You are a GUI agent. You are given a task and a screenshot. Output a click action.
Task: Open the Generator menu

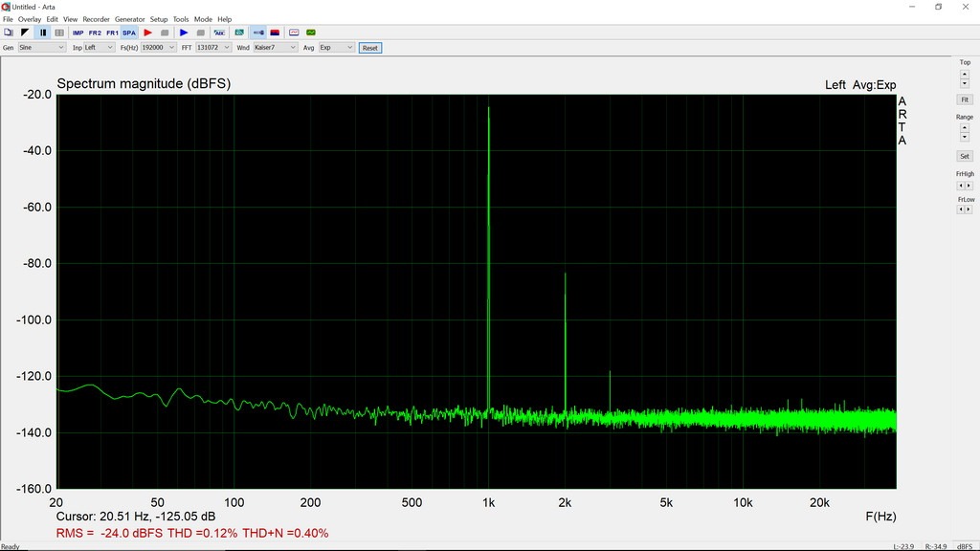(x=129, y=19)
